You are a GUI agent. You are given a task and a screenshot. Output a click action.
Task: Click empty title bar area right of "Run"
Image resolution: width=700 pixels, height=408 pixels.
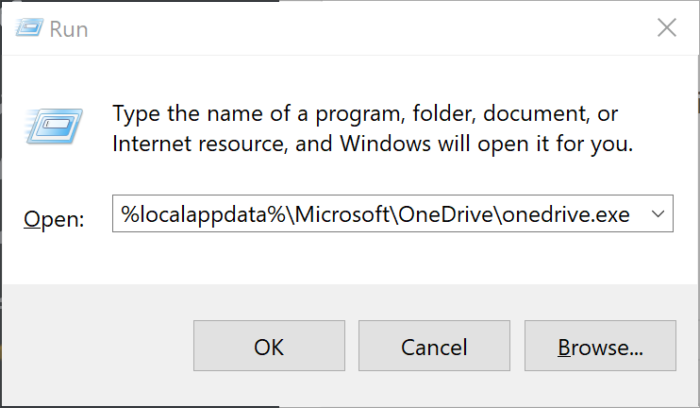point(350,29)
